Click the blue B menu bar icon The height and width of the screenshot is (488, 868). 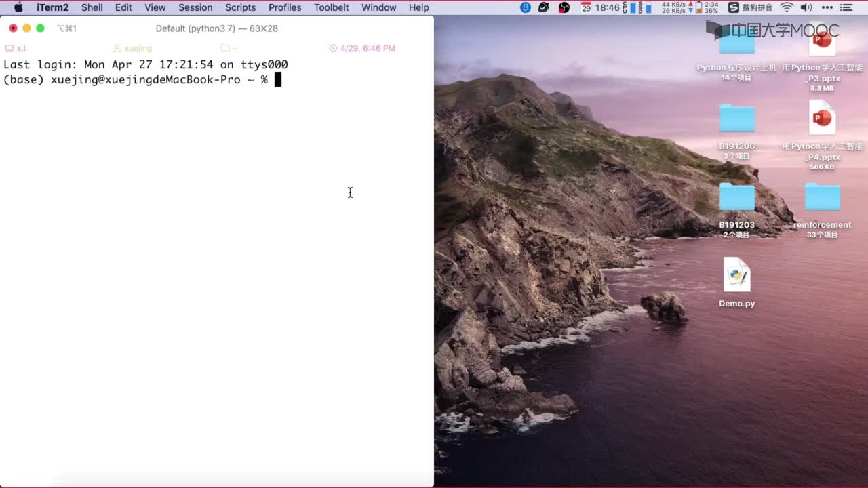(x=526, y=7)
